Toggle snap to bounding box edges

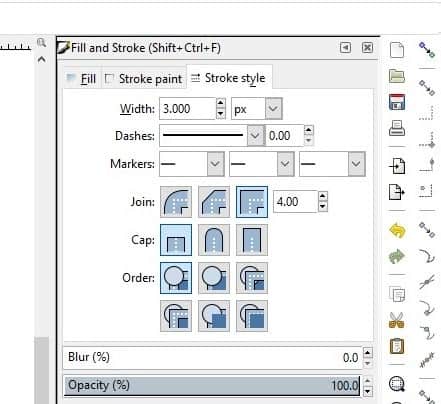(427, 113)
